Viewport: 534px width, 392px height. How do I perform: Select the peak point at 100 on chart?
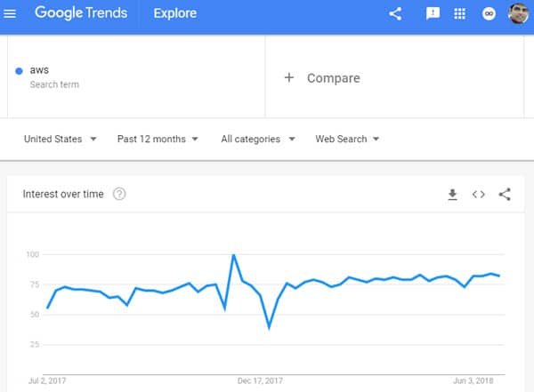(233, 254)
